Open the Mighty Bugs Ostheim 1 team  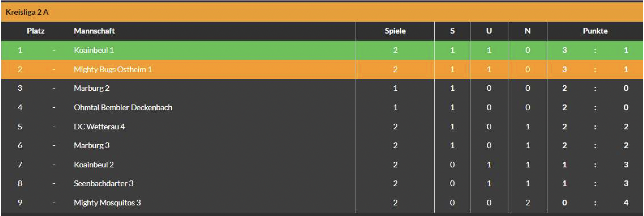pos(113,69)
